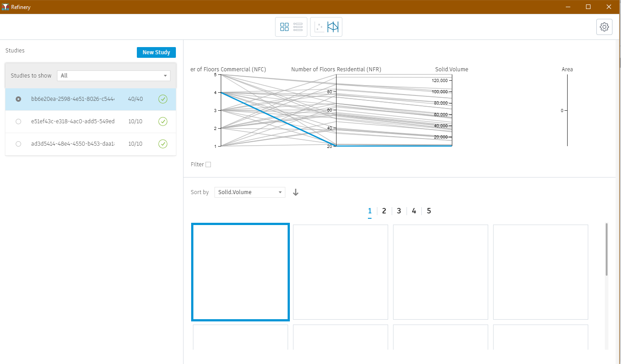Image resolution: width=621 pixels, height=364 pixels.
Task: Click the 100,000 tick on Solid.Volume axis
Action: [439, 92]
